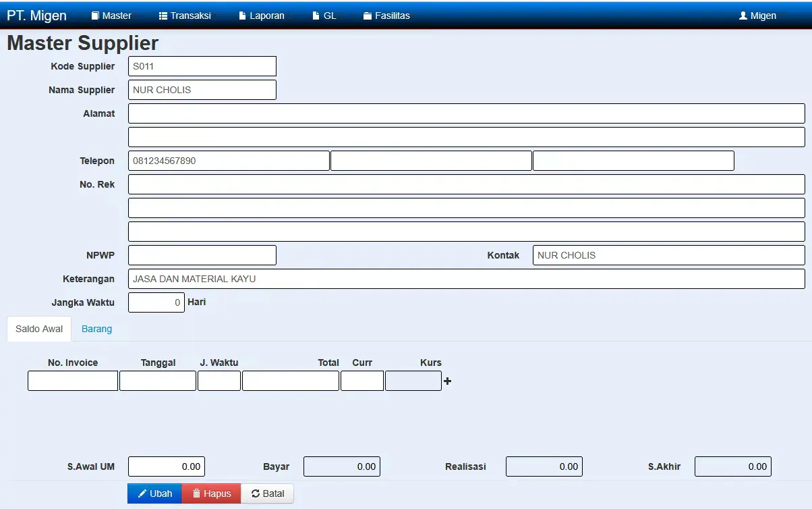Click the Jangka Waktu days field
The height and width of the screenshot is (509, 812).
pyautogui.click(x=156, y=302)
